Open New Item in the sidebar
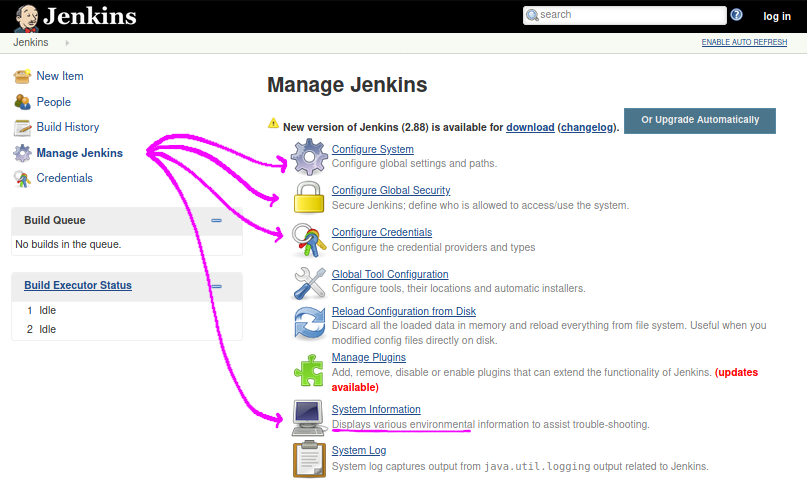Viewport: 807px width, 481px height. pos(60,76)
